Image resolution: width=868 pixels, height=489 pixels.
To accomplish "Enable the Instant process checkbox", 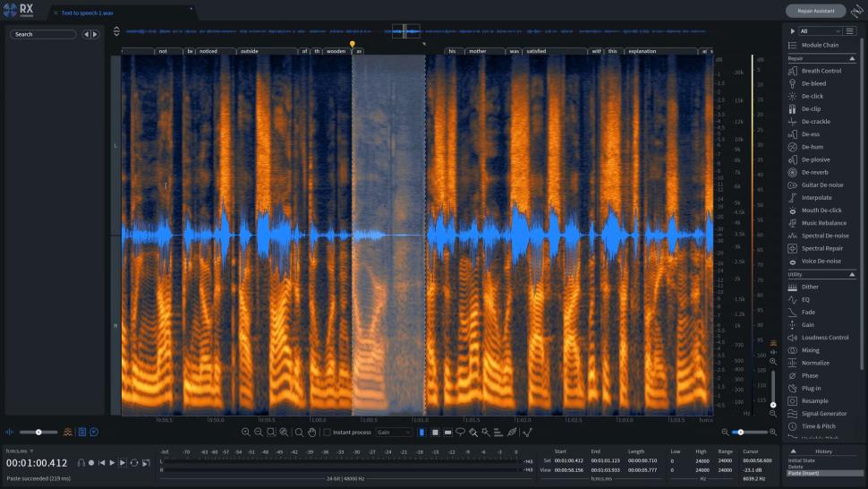I will point(328,433).
